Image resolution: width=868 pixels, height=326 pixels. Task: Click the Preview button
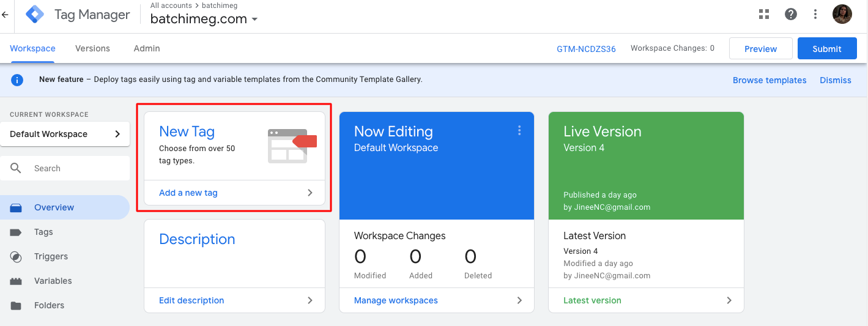pos(760,49)
